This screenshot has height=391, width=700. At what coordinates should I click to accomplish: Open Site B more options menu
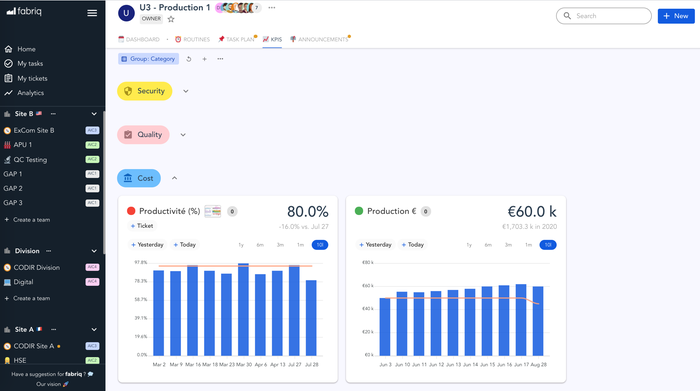[x=53, y=114]
